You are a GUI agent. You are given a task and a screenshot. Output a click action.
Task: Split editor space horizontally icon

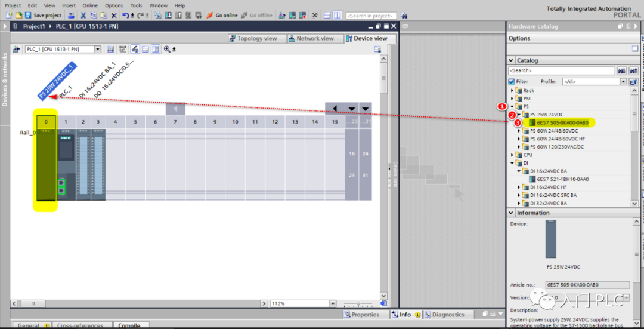pos(327,15)
